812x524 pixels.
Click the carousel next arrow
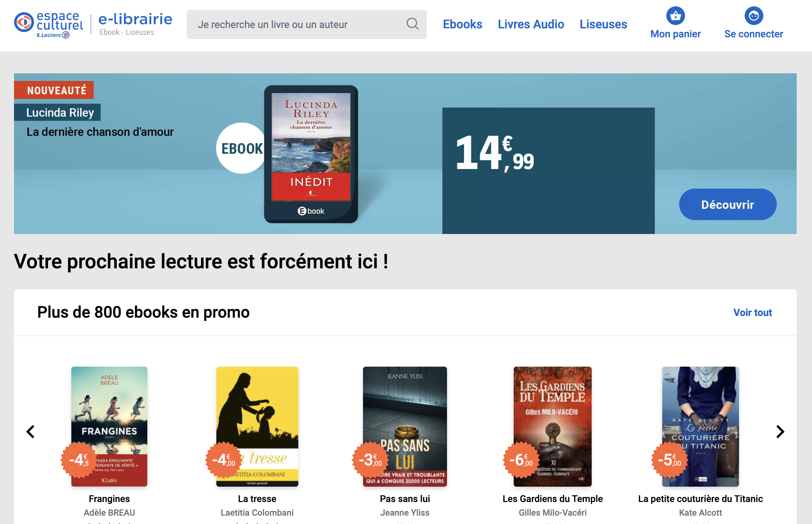(x=780, y=431)
